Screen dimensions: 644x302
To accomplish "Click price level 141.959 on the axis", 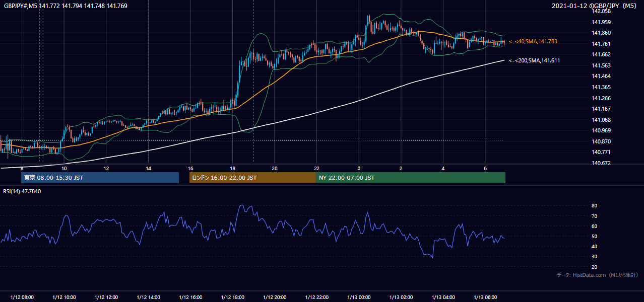I will pyautogui.click(x=601, y=22).
